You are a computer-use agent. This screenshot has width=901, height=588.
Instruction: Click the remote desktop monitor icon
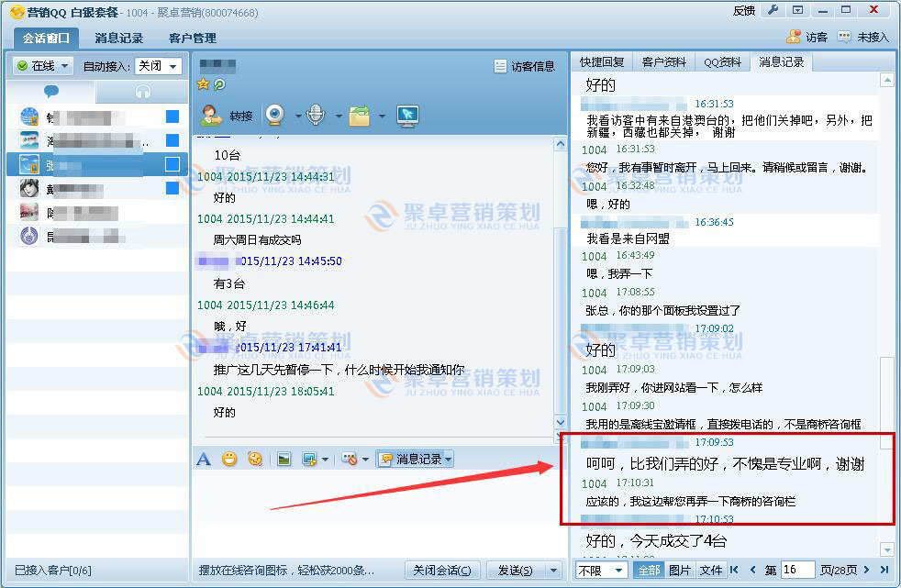click(x=407, y=116)
